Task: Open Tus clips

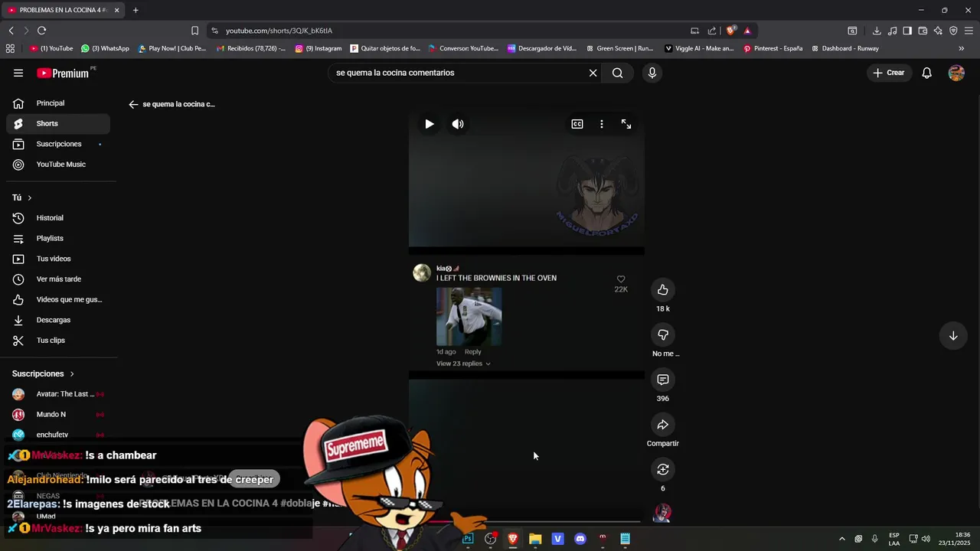Action: click(x=58, y=341)
